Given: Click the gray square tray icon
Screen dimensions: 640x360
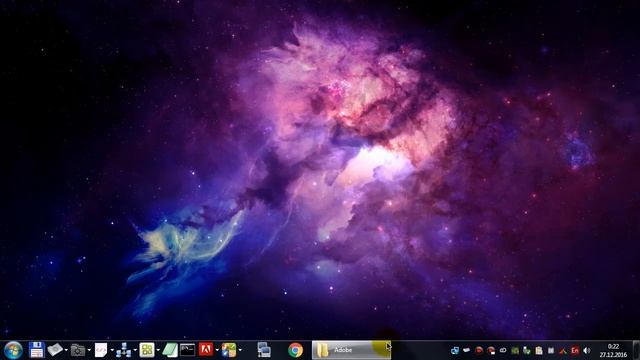Looking at the screenshot, I should (551, 350).
